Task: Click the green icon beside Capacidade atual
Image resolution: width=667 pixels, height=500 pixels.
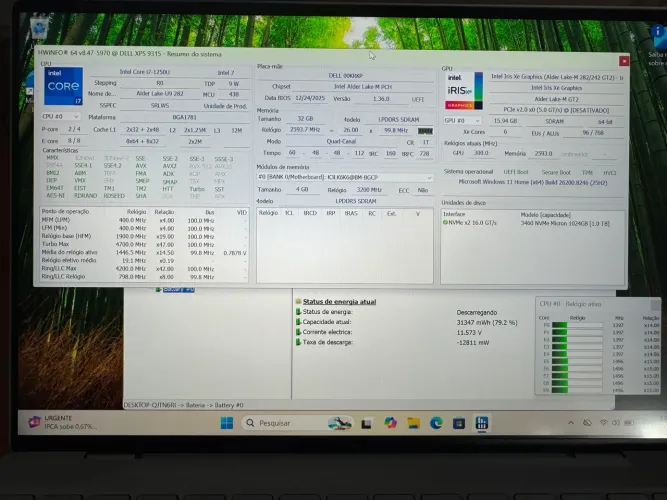Action: pyautogui.click(x=299, y=322)
